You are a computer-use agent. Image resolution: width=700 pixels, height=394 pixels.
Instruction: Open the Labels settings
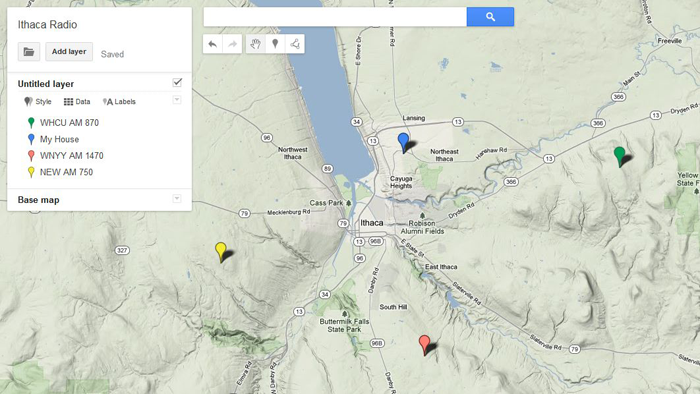click(119, 102)
